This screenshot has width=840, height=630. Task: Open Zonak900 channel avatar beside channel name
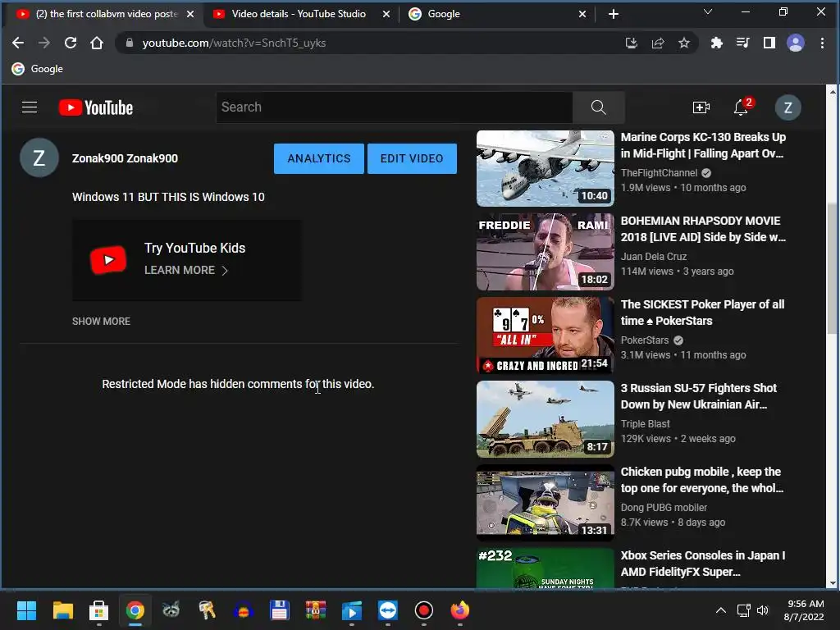pos(39,158)
